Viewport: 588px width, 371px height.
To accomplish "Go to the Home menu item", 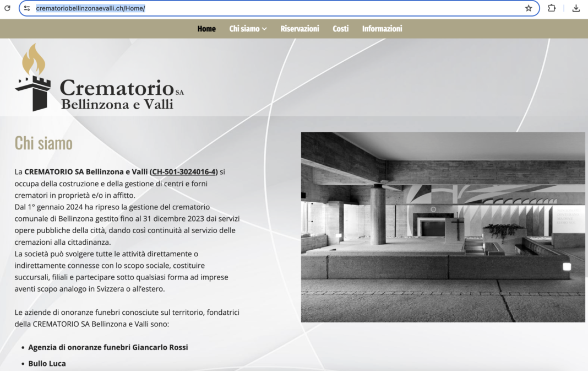I will (x=206, y=29).
